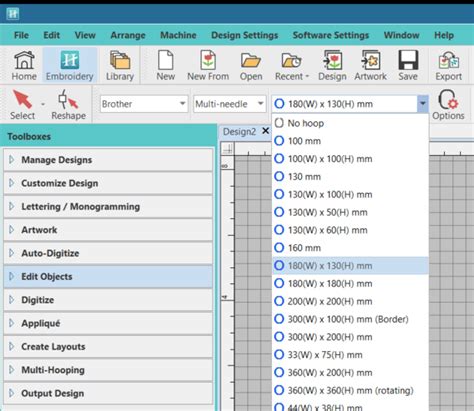Collapse the hoop size dropdown arrow

422,104
